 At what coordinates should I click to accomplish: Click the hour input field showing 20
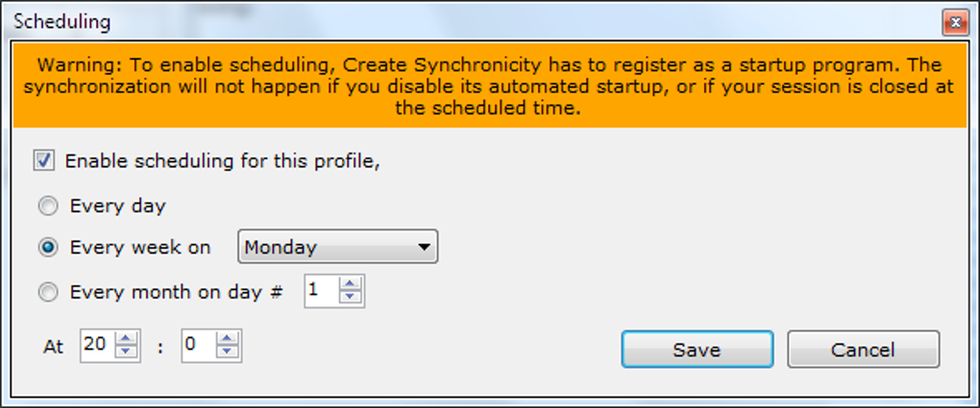tap(96, 346)
